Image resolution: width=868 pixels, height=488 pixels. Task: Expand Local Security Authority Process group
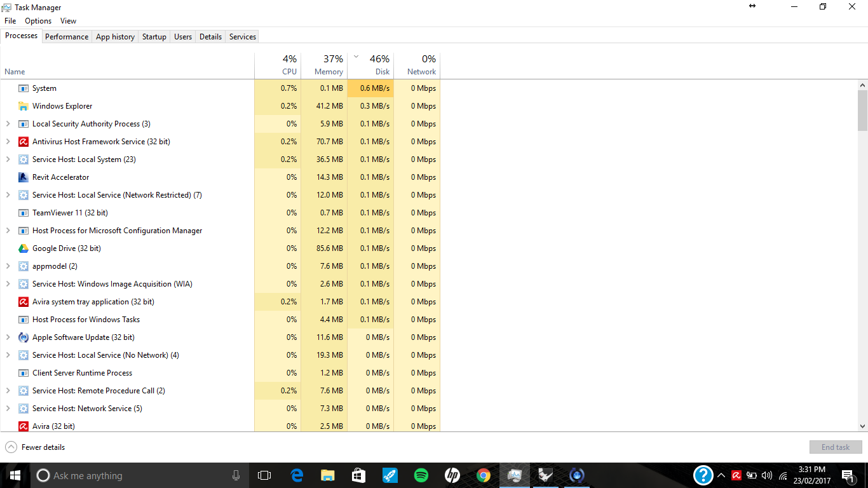[8, 124]
